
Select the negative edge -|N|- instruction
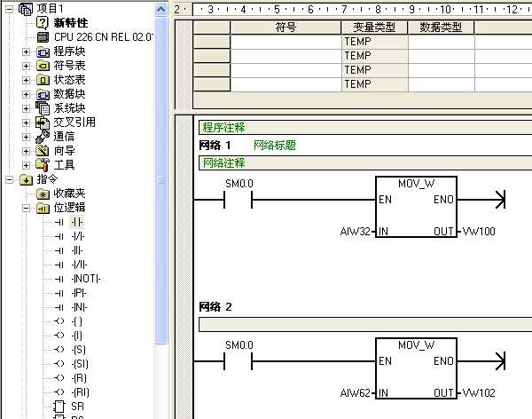tap(79, 307)
